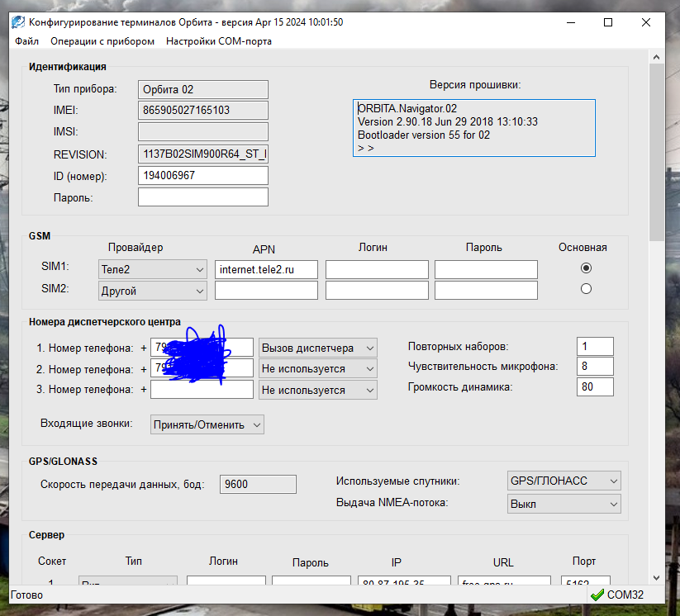The width and height of the screenshot is (680, 616).
Task: Click the Чувствительность микрофона field
Action: click(x=595, y=367)
